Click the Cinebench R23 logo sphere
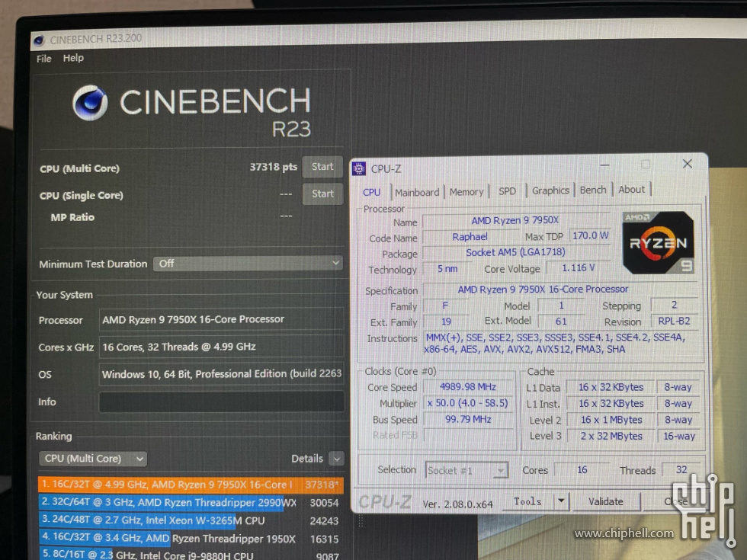Screen dimensions: 747x560 coord(90,102)
